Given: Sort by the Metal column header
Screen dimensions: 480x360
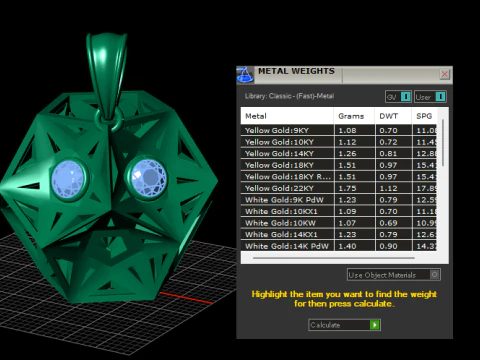Looking at the screenshot, I should (287, 116).
